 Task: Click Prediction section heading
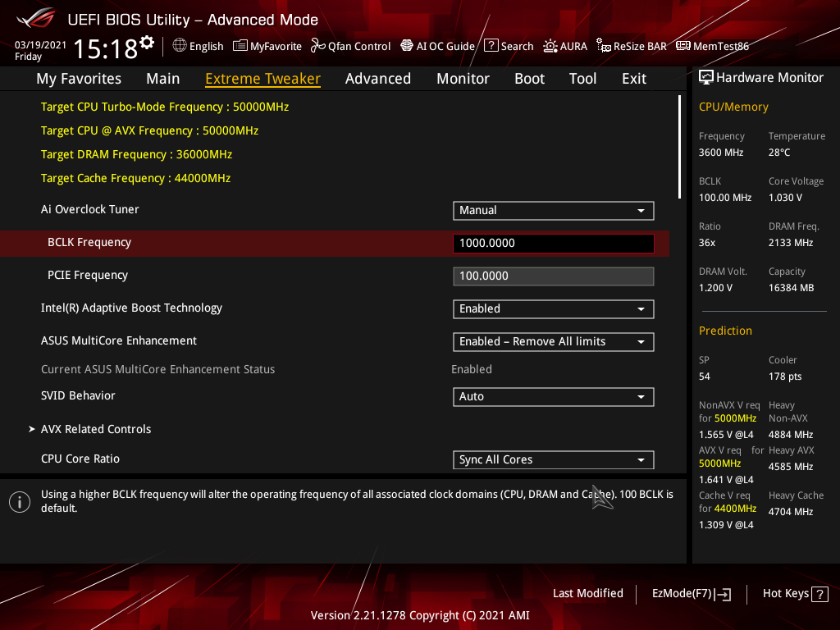pos(725,331)
